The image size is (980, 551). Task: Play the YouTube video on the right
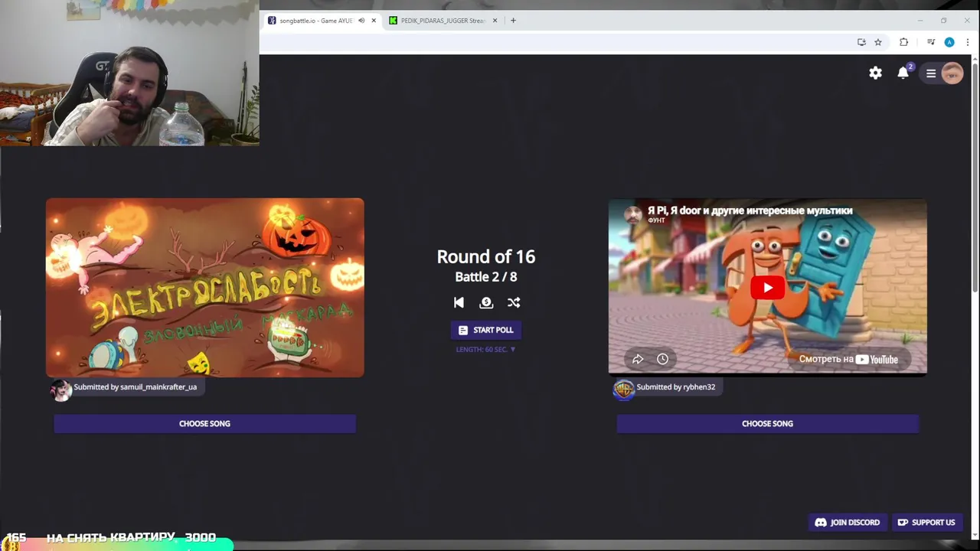pos(767,288)
